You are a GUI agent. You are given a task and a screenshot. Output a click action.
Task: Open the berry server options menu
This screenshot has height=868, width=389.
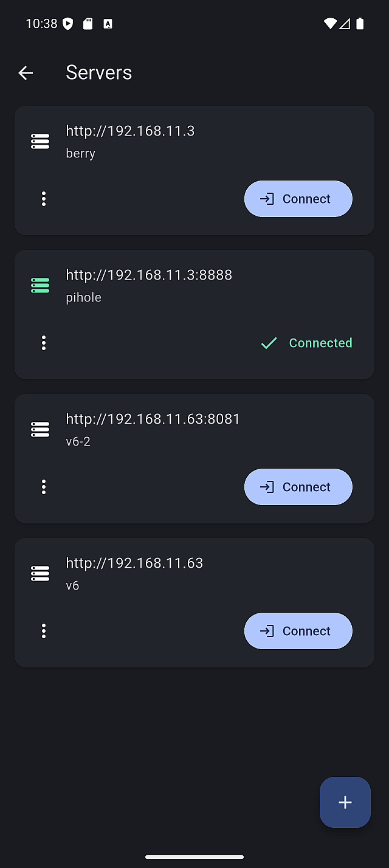pos(44,199)
